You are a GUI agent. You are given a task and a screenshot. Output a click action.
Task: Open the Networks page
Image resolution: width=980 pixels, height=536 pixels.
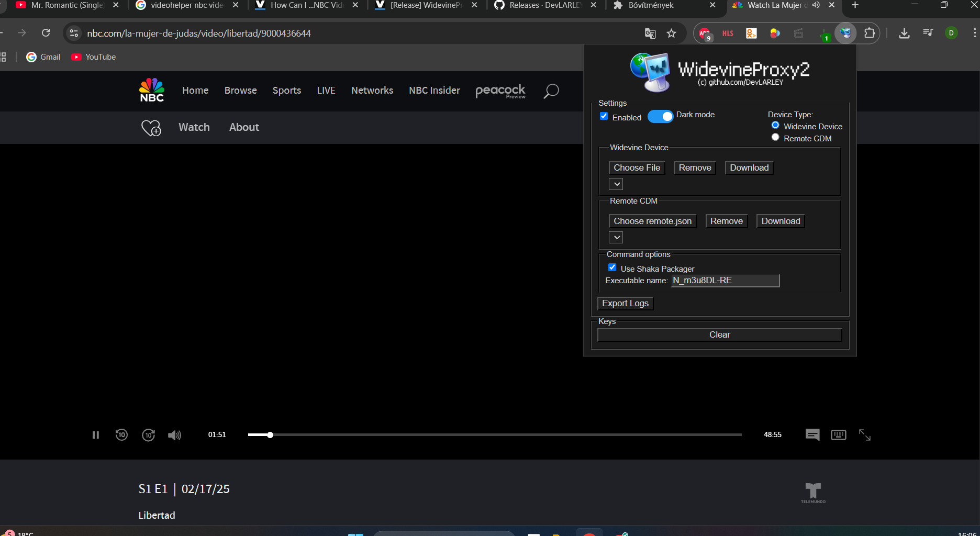(372, 91)
